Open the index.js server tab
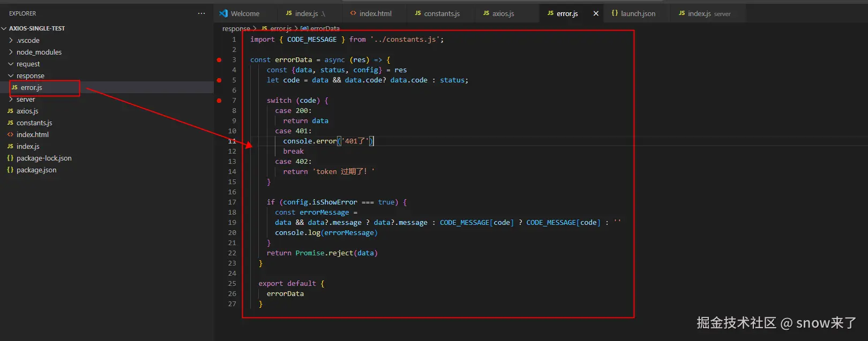868x341 pixels. (708, 13)
